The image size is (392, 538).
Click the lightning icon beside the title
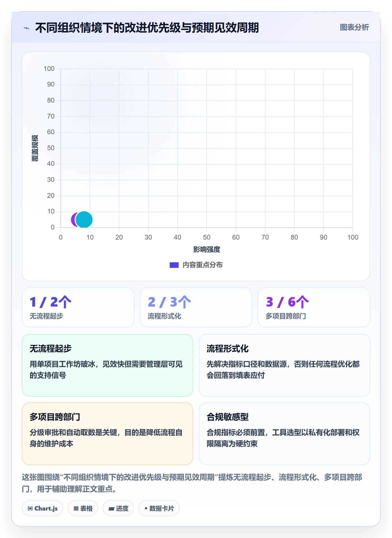pyautogui.click(x=27, y=28)
